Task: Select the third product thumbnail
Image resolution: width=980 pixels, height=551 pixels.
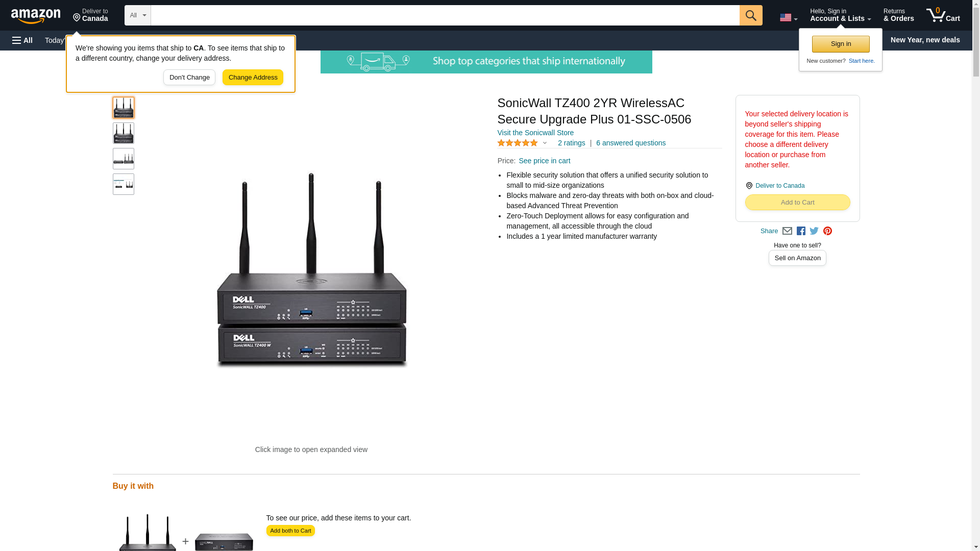Action: (x=124, y=159)
